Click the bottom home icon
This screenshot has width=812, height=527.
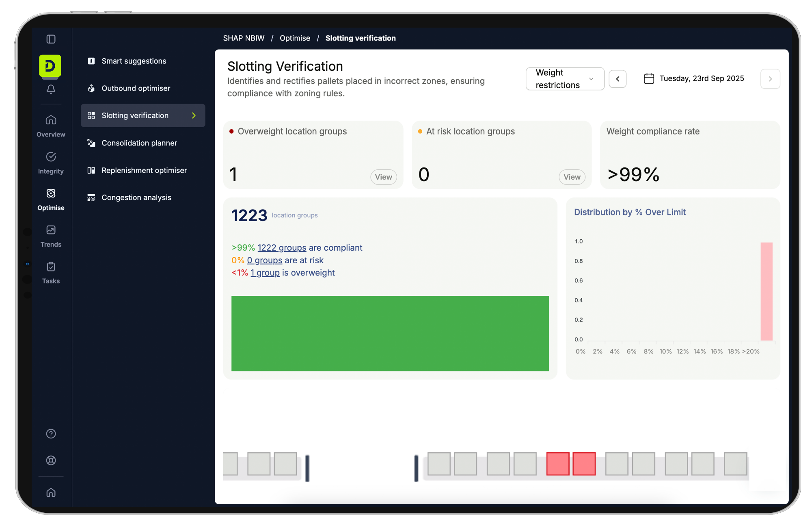(51, 492)
